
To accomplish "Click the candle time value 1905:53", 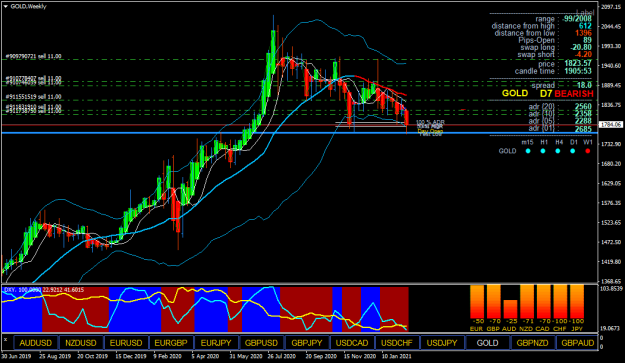I will click(578, 71).
